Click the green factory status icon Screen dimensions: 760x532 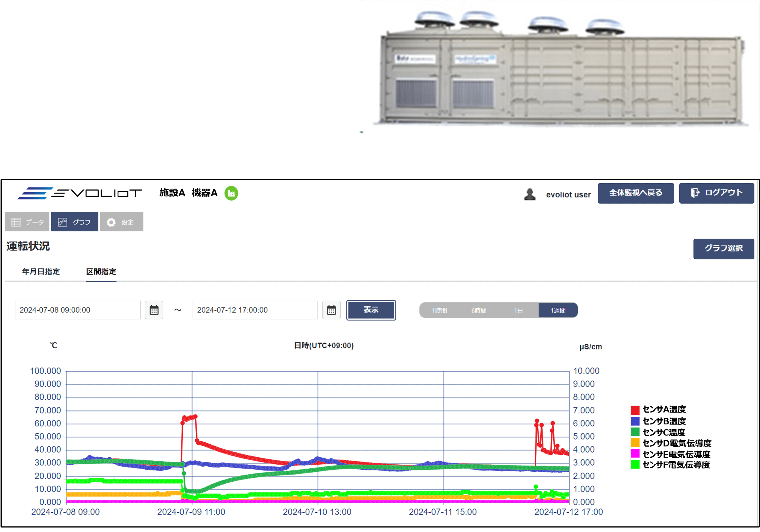coord(231,193)
